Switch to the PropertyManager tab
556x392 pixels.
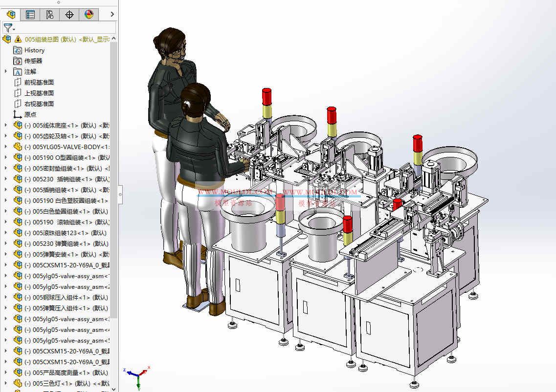tap(30, 15)
